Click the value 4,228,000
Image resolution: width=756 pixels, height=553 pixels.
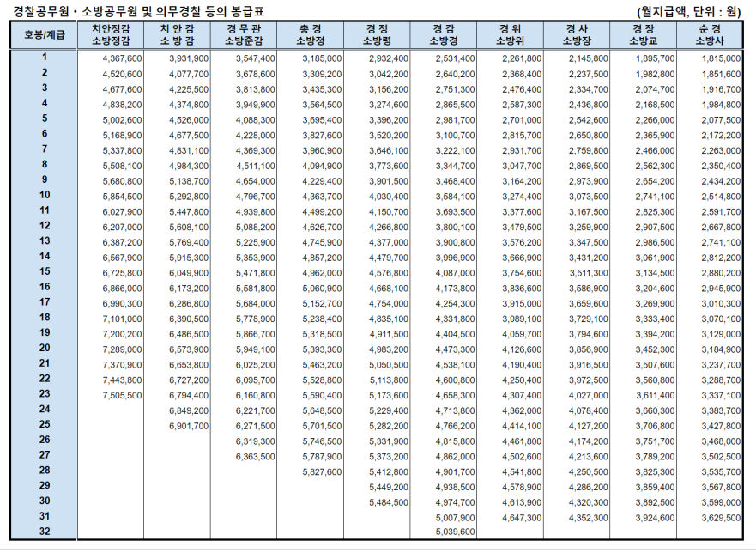point(255,136)
